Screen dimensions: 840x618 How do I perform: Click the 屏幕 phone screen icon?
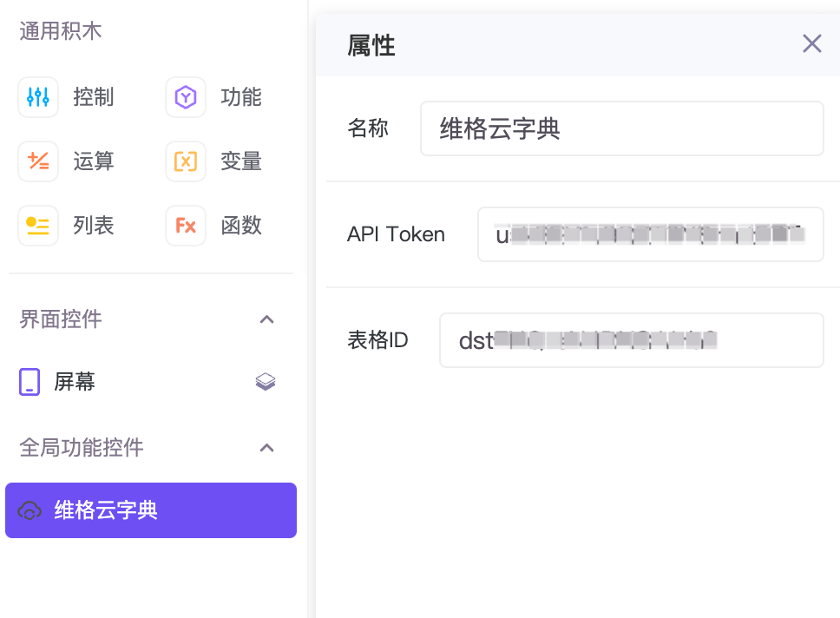(30, 382)
